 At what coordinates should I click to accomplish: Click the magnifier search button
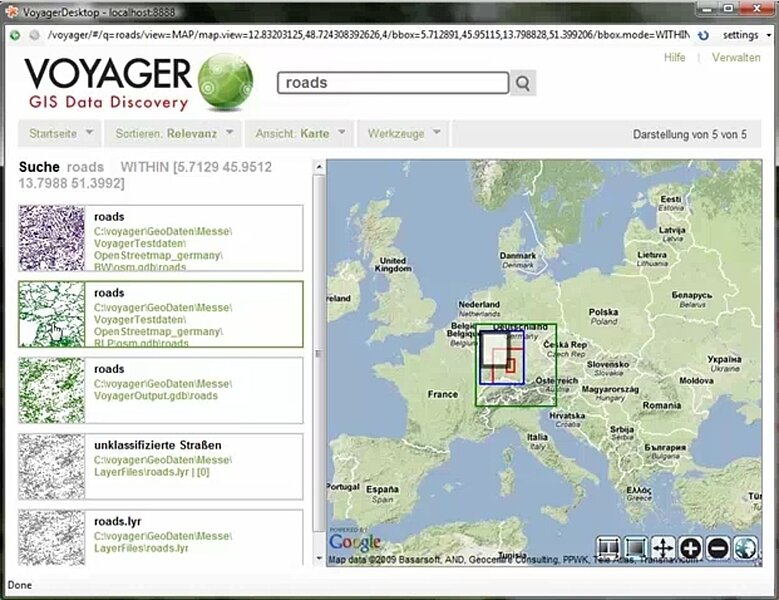(x=523, y=83)
